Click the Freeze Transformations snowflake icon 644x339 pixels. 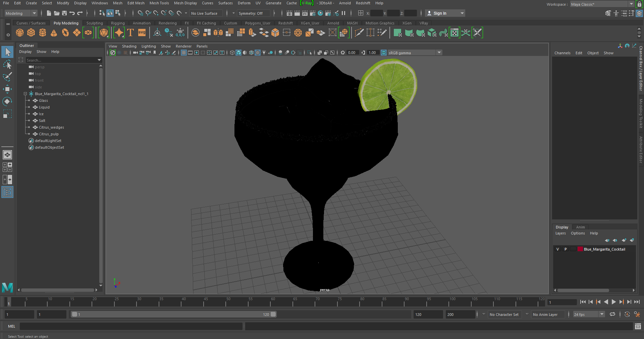tap(180, 33)
